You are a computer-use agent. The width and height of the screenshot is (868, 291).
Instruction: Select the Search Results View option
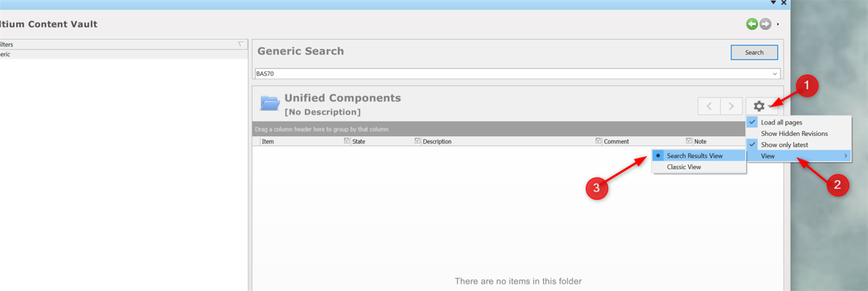click(695, 156)
